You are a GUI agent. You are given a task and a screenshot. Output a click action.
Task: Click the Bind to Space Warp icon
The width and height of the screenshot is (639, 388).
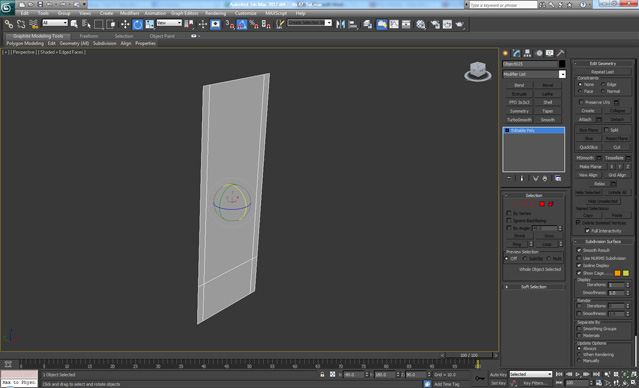click(33, 24)
